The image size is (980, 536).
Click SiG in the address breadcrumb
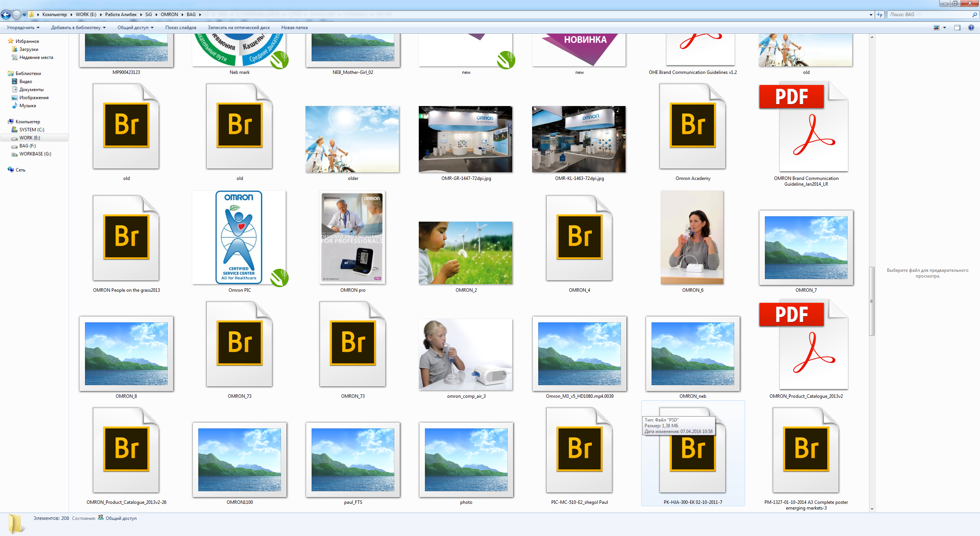click(x=149, y=15)
